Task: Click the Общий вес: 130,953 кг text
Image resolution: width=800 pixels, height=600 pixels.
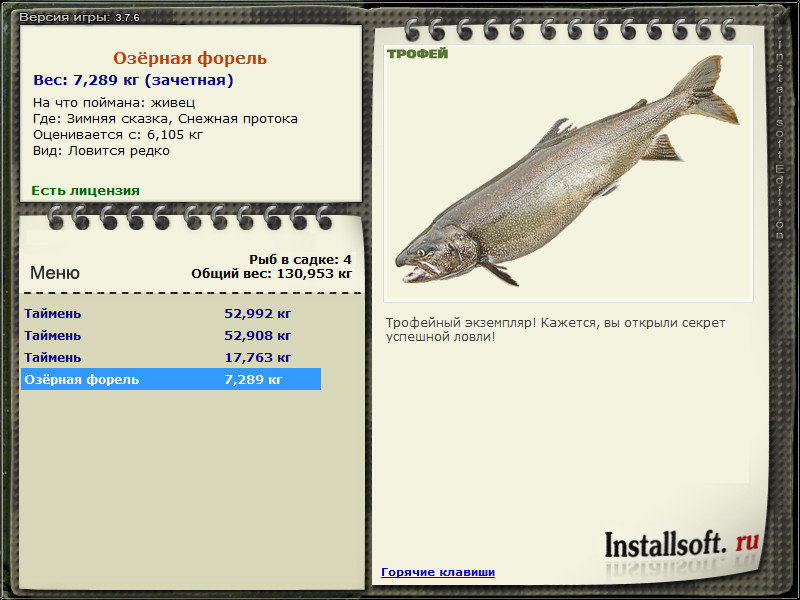Action: pyautogui.click(x=271, y=273)
